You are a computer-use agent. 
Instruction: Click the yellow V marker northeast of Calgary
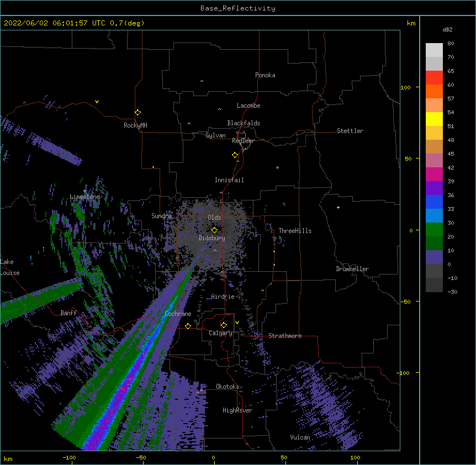(237, 323)
